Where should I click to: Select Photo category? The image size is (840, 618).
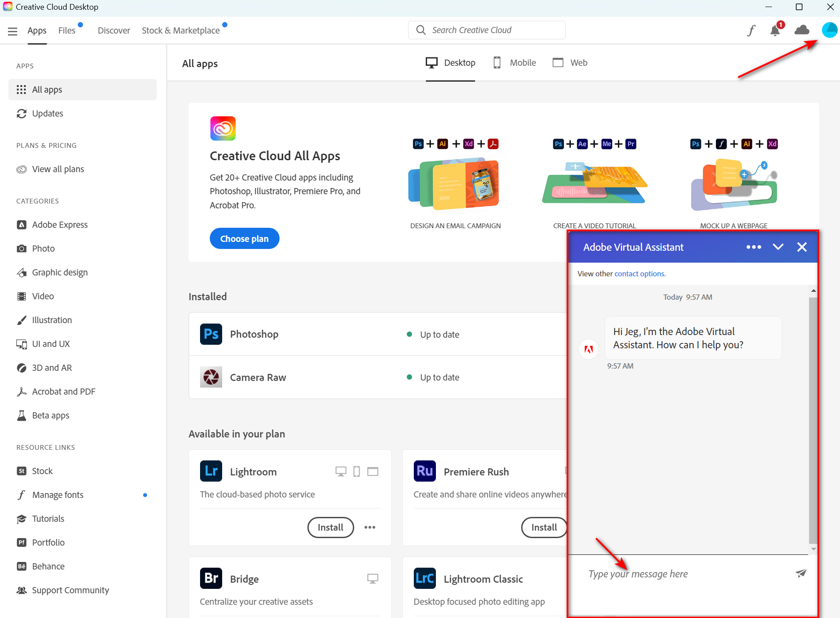83,249
